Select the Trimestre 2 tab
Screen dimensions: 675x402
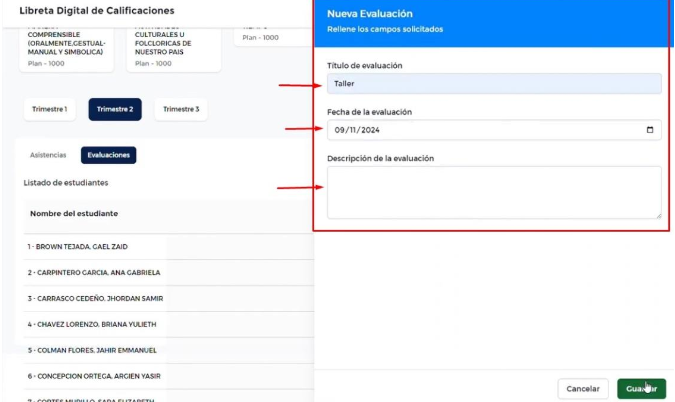coord(115,109)
